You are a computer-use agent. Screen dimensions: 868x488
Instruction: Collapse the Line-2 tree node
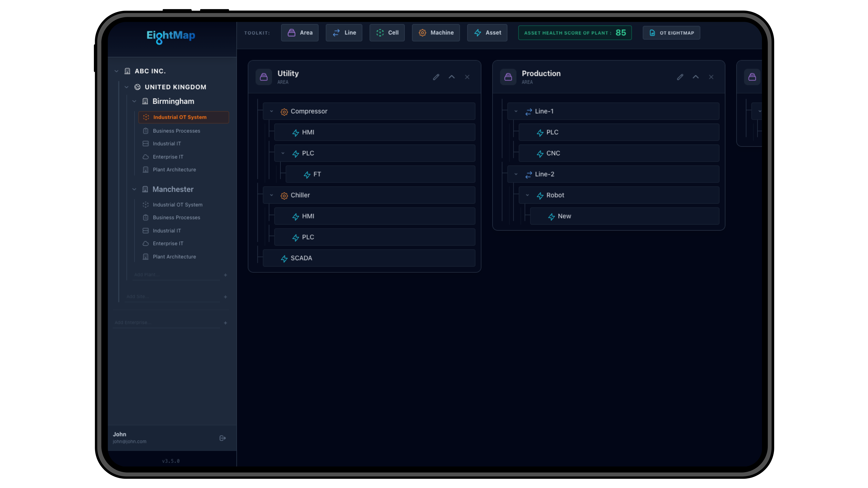(516, 174)
